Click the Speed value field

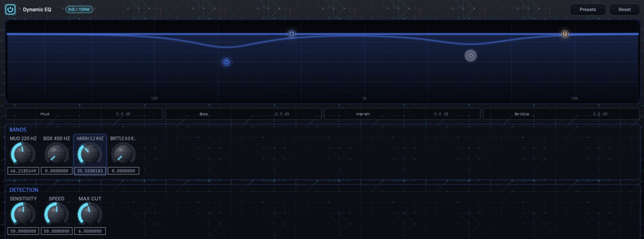click(56, 231)
